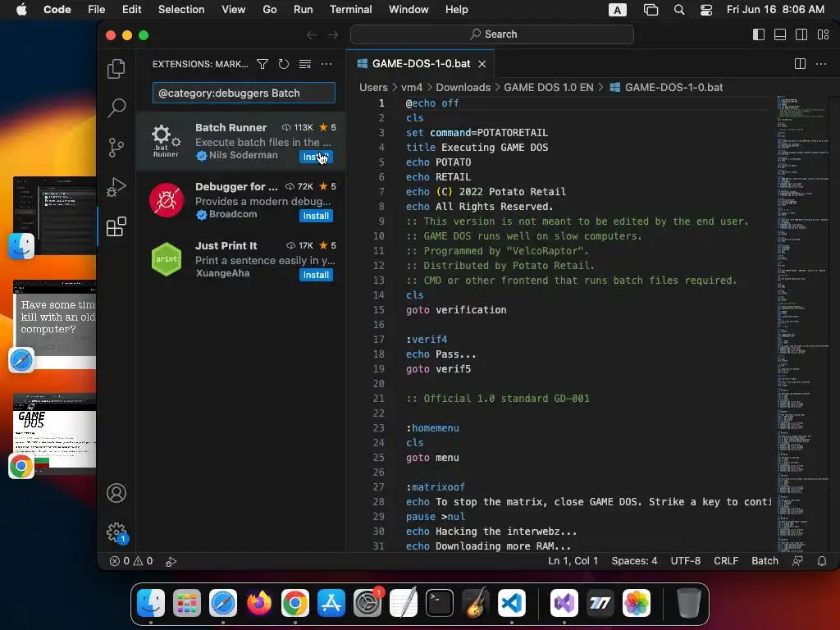Open the Terminal menu
Image resolution: width=840 pixels, height=630 pixels.
pyautogui.click(x=350, y=10)
